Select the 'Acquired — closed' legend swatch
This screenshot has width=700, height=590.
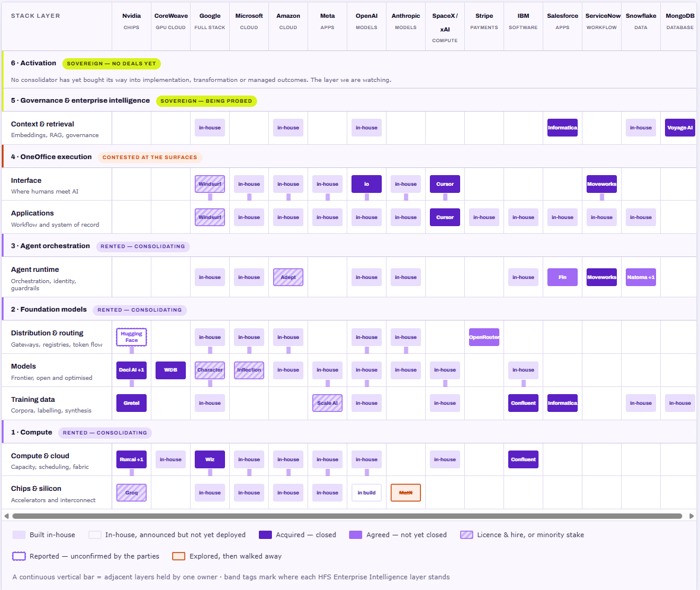(265, 535)
